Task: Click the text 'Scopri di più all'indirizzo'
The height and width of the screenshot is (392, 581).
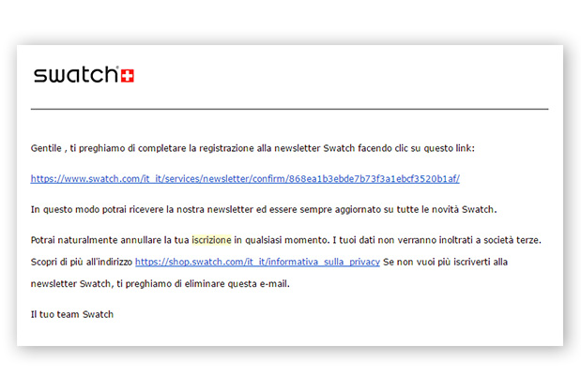Action: point(81,262)
